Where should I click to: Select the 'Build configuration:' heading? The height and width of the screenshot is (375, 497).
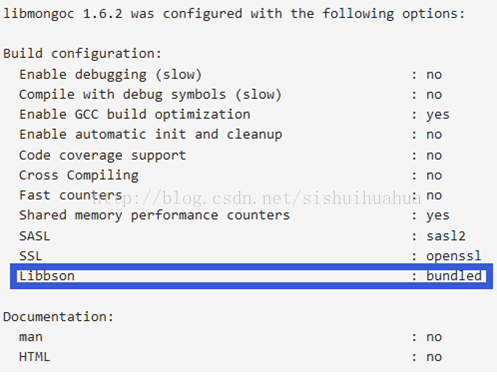coord(82,54)
